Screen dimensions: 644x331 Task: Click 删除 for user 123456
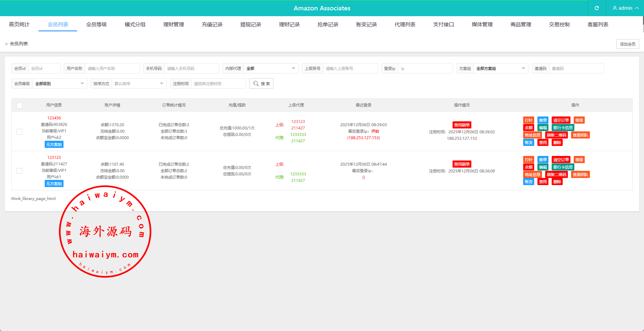(x=557, y=143)
